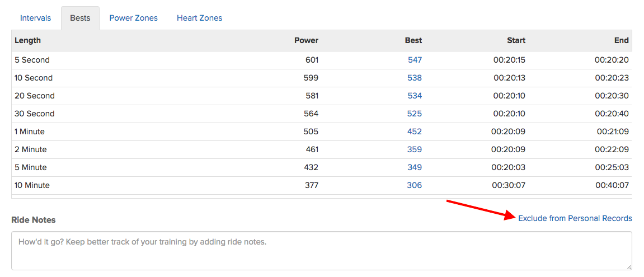
Task: Select the Bests tab
Action: 80,18
